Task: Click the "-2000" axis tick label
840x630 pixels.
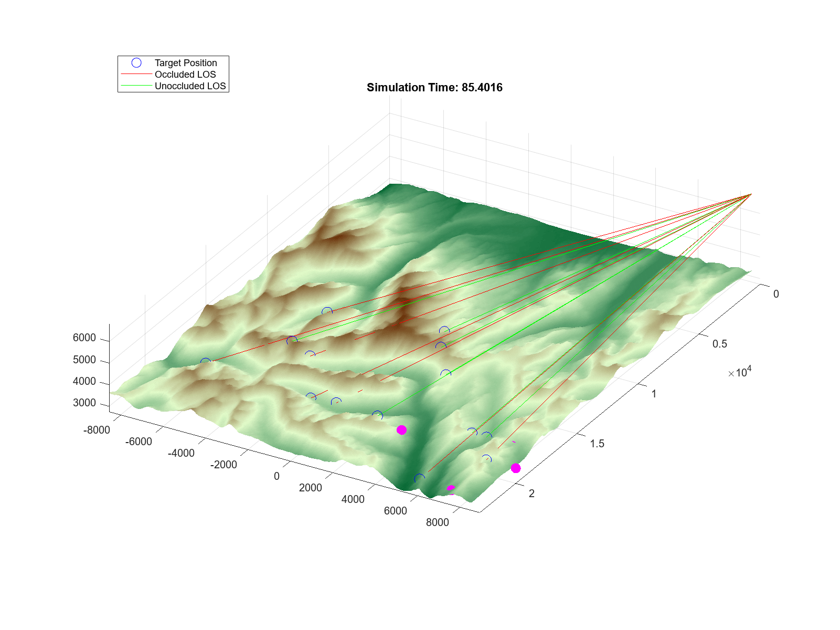Action: click(224, 465)
